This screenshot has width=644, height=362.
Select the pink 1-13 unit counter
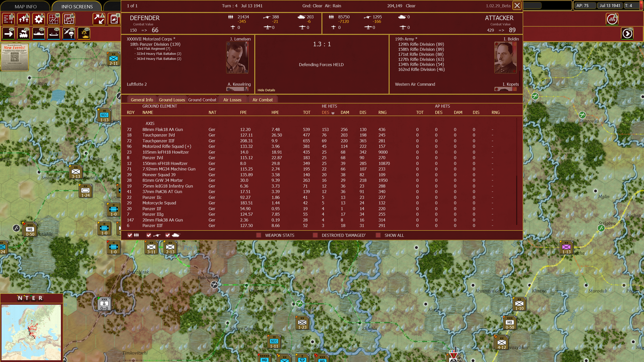pos(566,248)
